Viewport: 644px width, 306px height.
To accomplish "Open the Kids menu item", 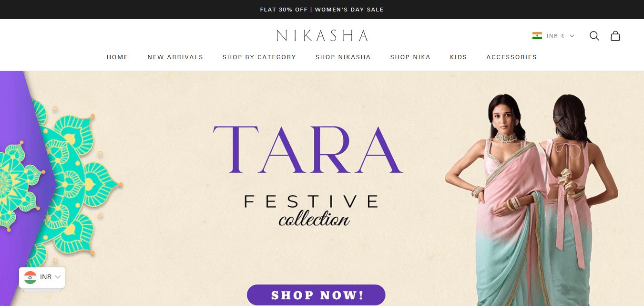I will [x=459, y=57].
